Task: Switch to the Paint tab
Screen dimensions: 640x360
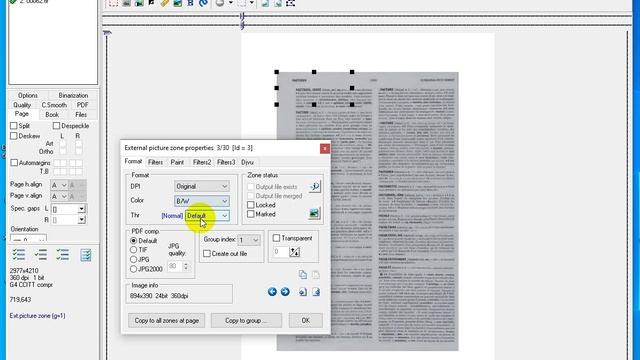Action: (x=177, y=162)
